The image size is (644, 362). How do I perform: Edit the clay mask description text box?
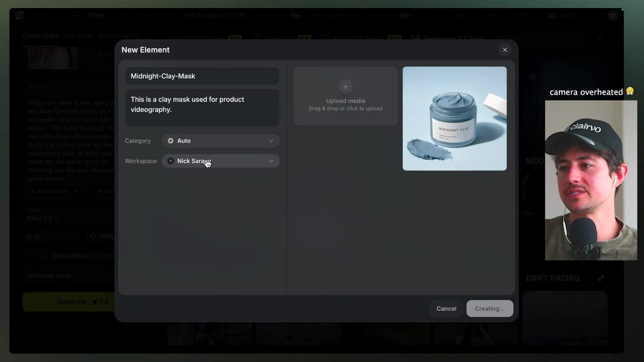click(202, 108)
